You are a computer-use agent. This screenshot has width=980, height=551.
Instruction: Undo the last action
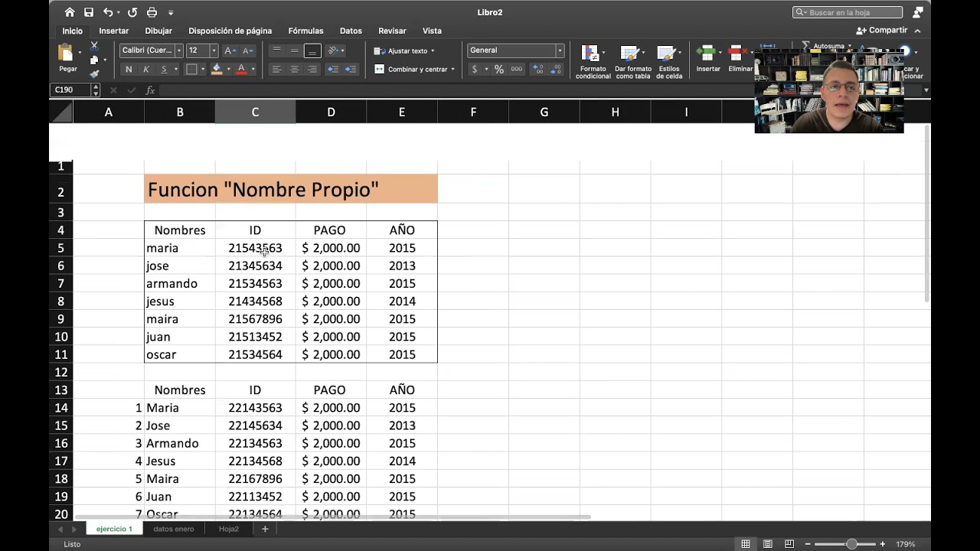(x=108, y=12)
